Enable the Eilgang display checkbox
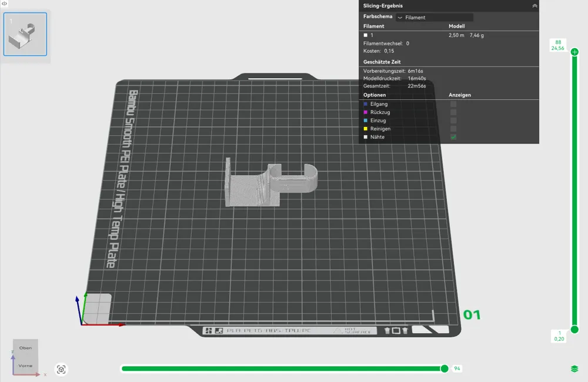This screenshot has width=588, height=382. click(453, 104)
